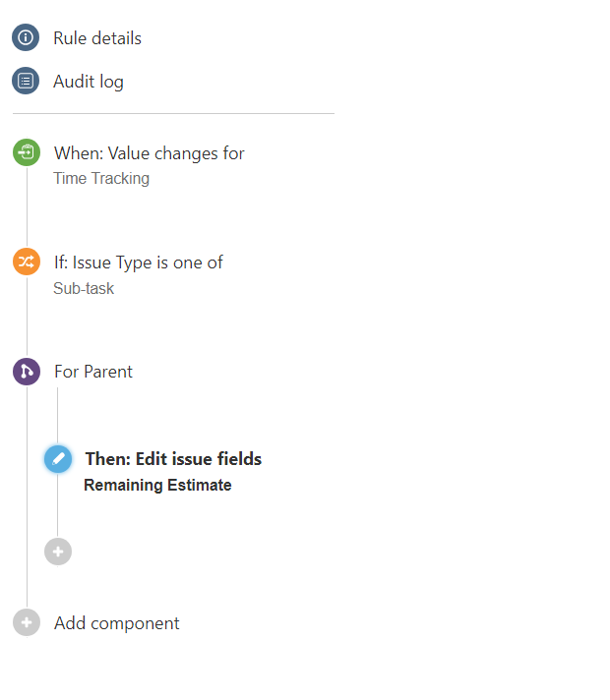Click connector line between condition and For Parent

(x=27, y=317)
